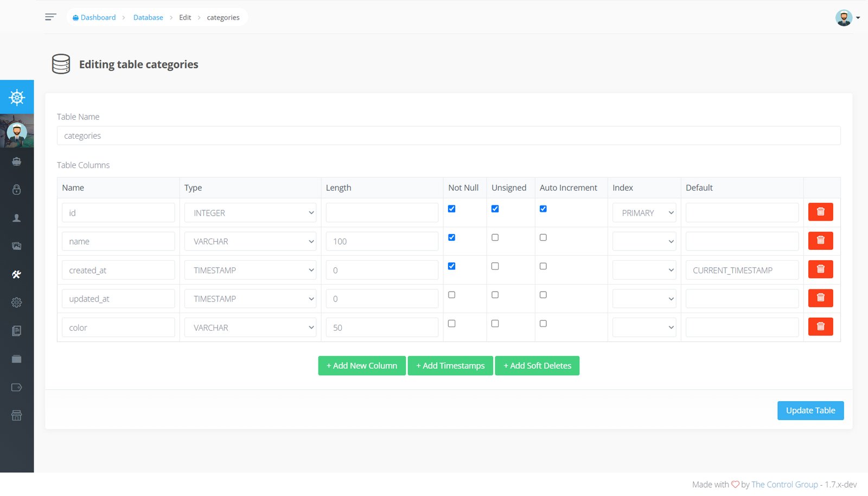
Task: Uncheck Auto Increment for id column
Action: [x=543, y=209]
